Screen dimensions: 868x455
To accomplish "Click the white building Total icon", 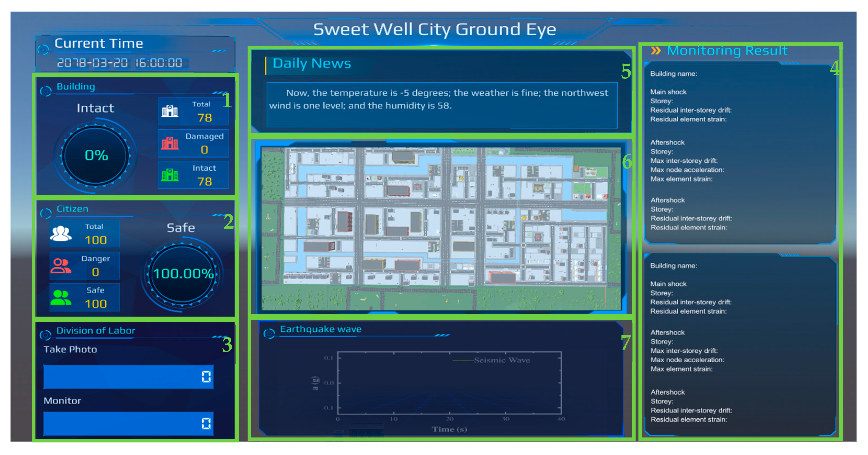I will pos(169,111).
